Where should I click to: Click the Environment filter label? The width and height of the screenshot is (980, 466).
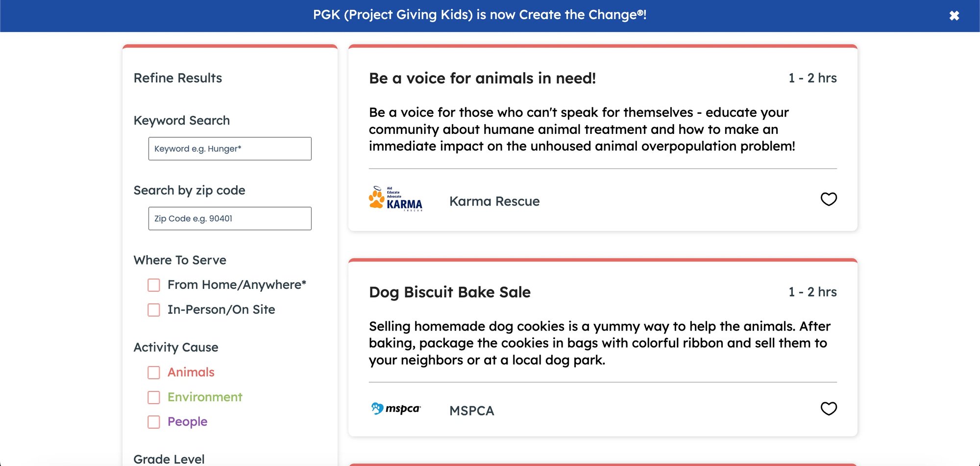pyautogui.click(x=205, y=397)
